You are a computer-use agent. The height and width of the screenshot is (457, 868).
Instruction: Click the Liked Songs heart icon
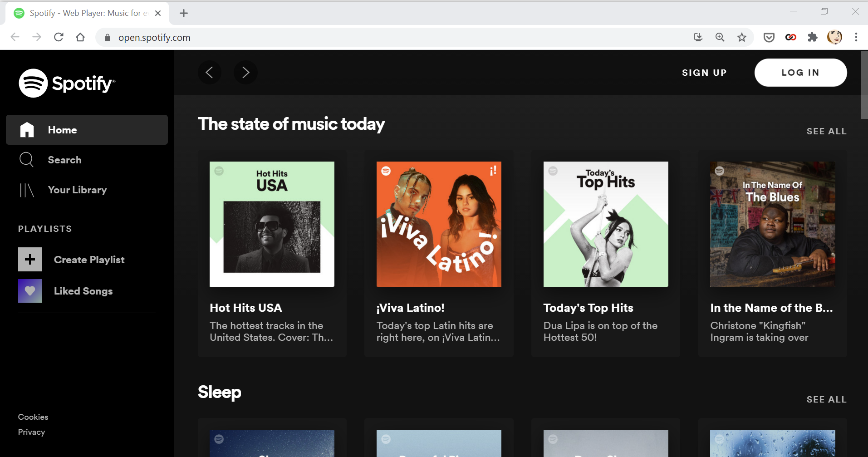30,291
